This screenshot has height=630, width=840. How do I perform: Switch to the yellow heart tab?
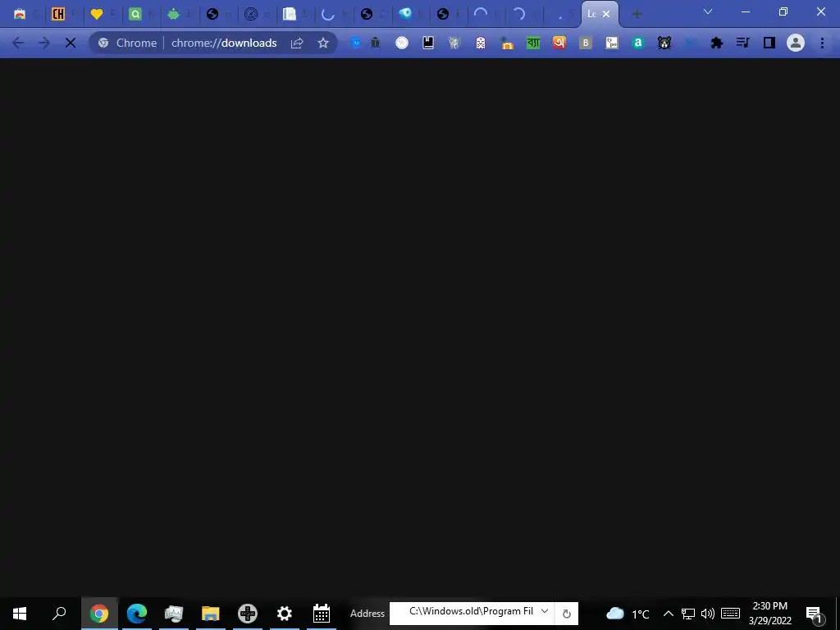coord(97,14)
